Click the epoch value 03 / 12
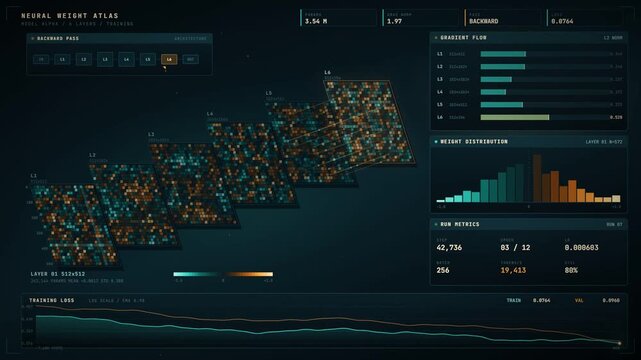 [x=515, y=248]
